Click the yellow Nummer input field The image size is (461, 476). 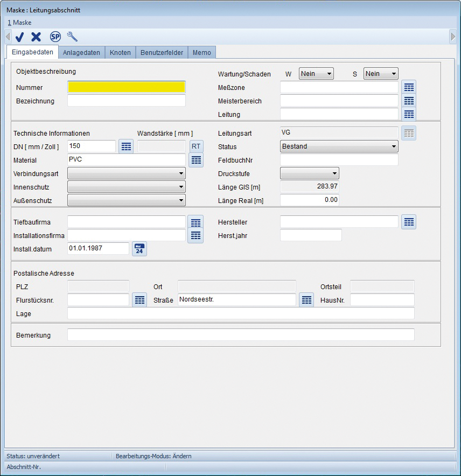click(x=127, y=87)
